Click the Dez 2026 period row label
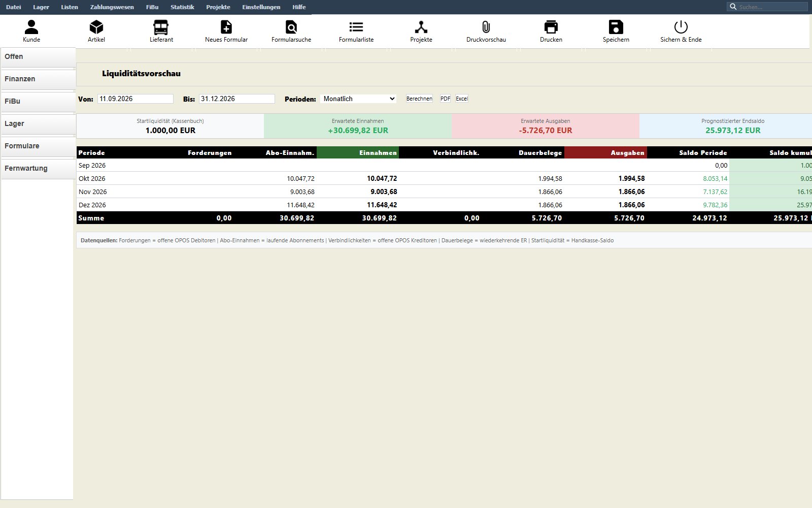This screenshot has width=812, height=508. tap(92, 205)
